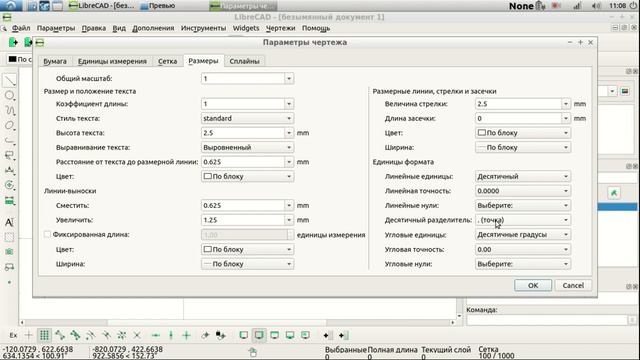
Task: Select the Polyline tool
Action: pyautogui.click(x=9, y=141)
